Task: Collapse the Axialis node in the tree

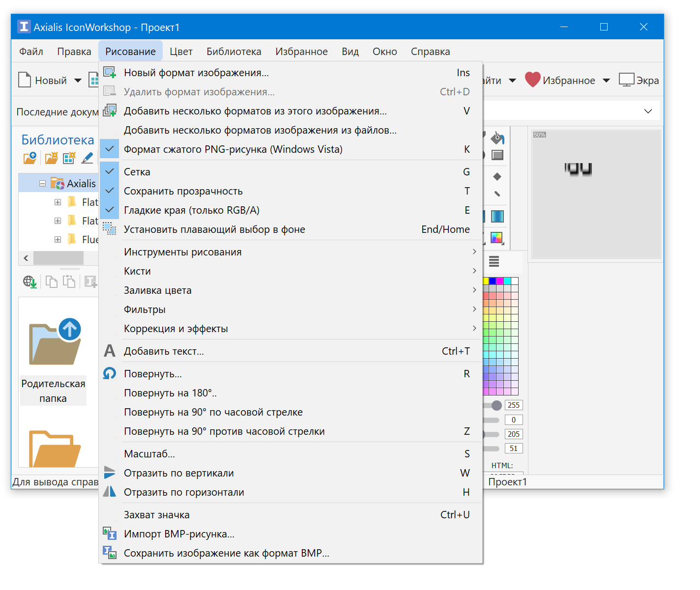Action: pyautogui.click(x=42, y=183)
